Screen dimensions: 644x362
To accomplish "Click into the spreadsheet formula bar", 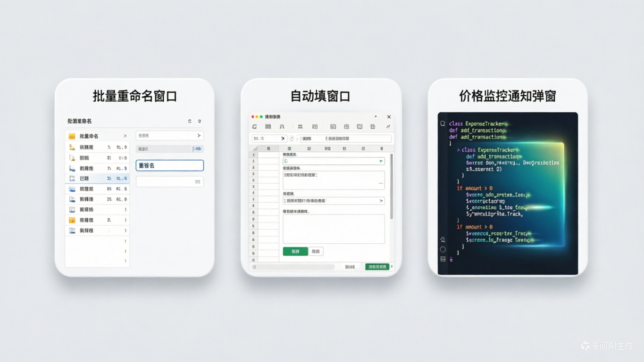I will pos(346,139).
